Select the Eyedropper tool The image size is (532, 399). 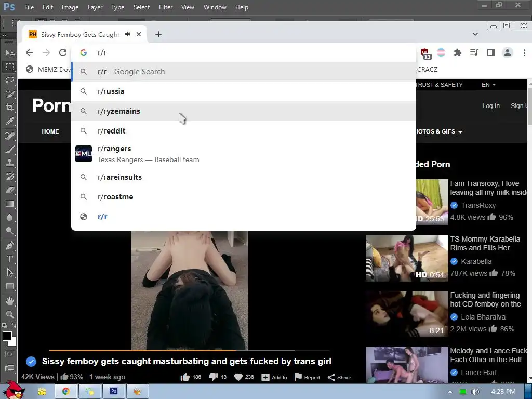(x=9, y=122)
